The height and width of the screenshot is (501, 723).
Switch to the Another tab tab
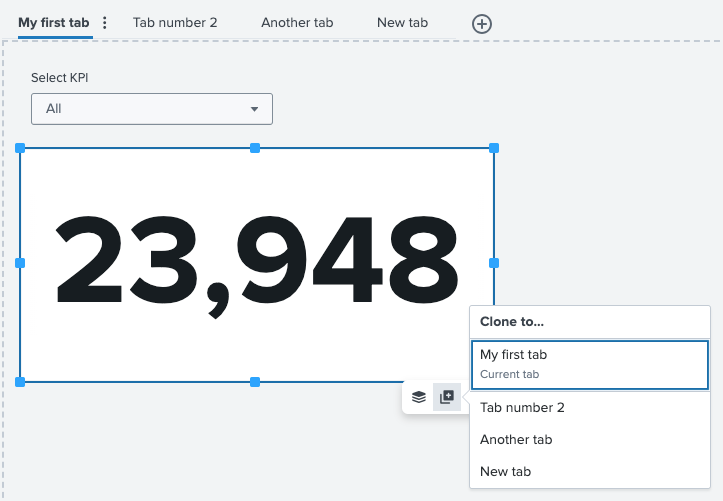[x=297, y=23]
